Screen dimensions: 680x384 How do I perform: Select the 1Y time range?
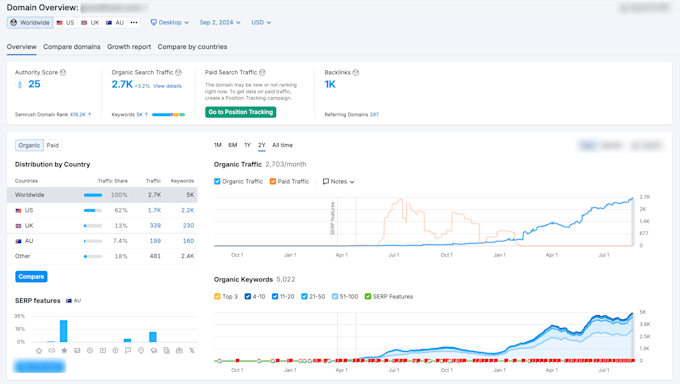(x=248, y=145)
